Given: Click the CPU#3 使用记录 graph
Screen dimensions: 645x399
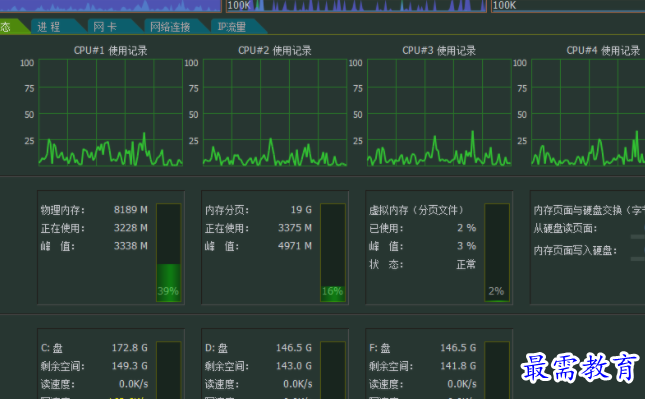Looking at the screenshot, I should (x=439, y=113).
